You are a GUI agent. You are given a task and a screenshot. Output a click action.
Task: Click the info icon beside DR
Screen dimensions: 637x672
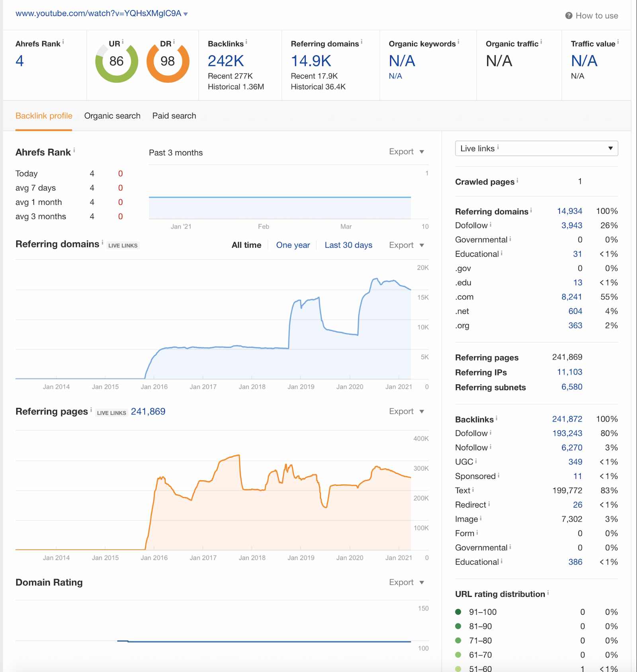point(174,42)
